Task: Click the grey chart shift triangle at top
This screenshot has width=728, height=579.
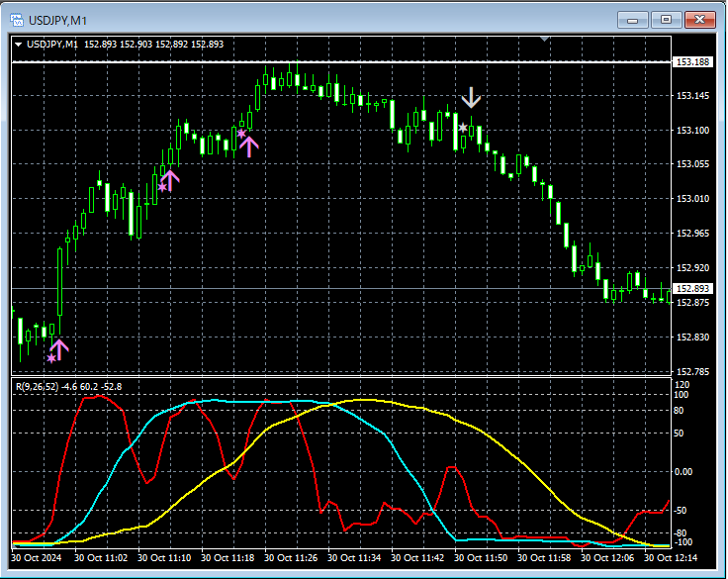Action: coord(543,39)
